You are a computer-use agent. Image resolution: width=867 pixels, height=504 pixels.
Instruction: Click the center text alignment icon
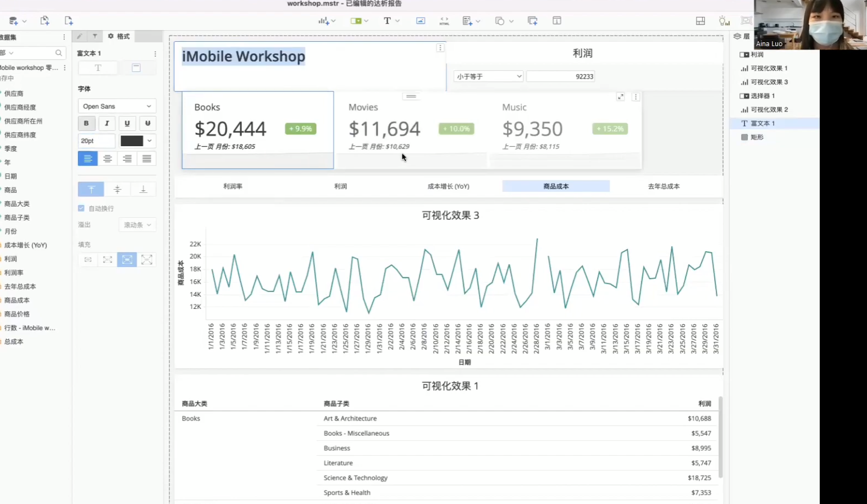pyautogui.click(x=107, y=159)
